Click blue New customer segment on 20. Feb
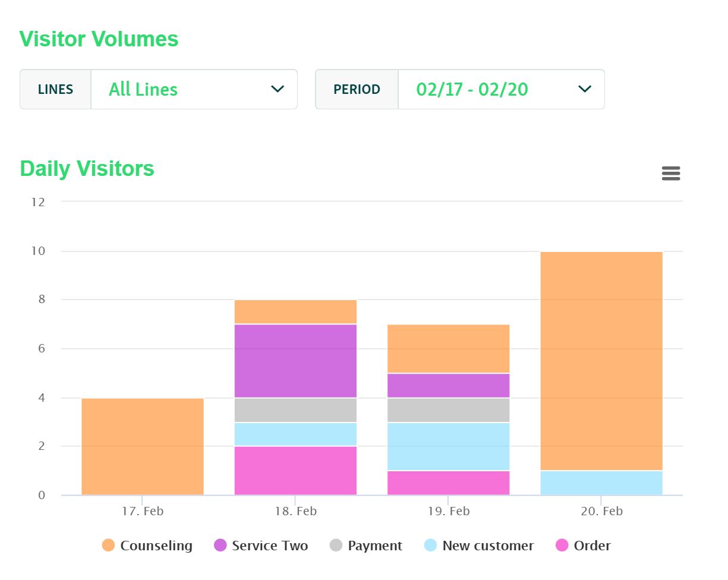 coord(601,483)
